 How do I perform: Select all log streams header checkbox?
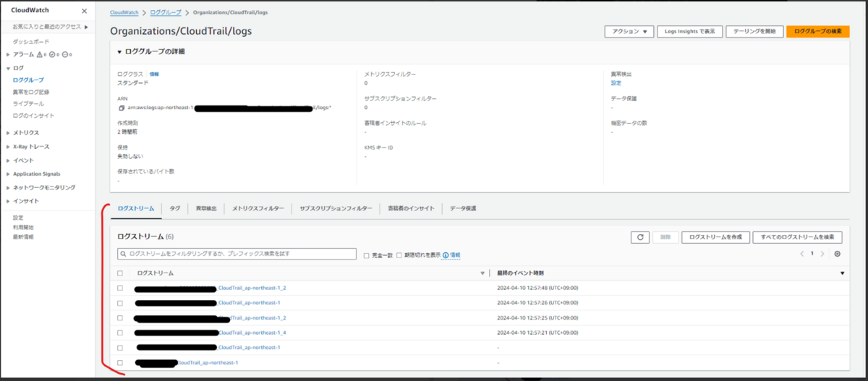click(120, 273)
